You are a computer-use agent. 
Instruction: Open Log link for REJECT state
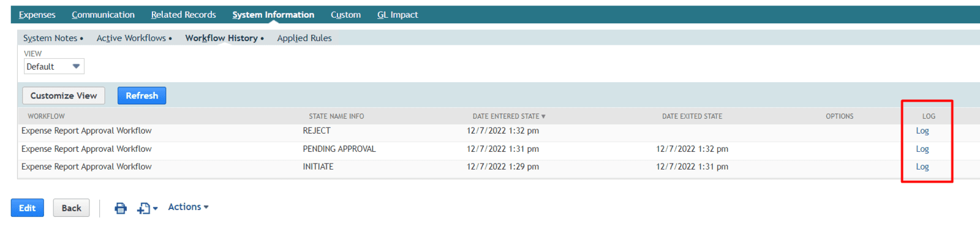(922, 130)
